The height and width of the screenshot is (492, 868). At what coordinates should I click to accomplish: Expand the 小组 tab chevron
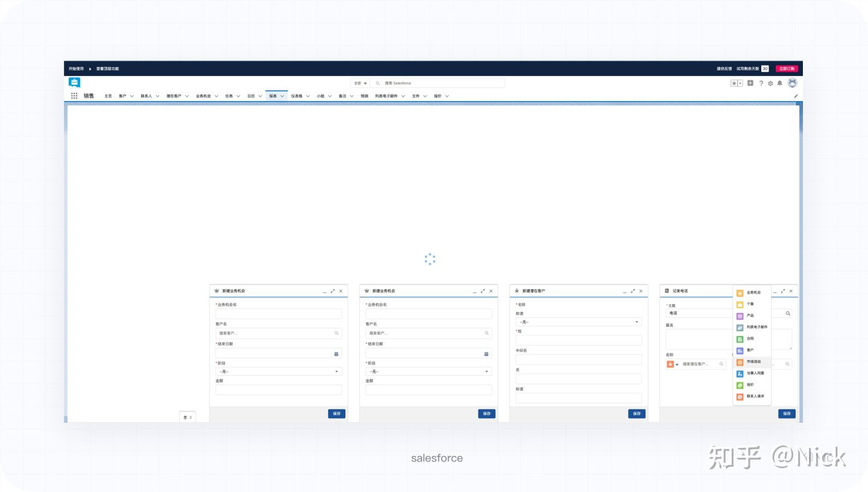(x=330, y=96)
